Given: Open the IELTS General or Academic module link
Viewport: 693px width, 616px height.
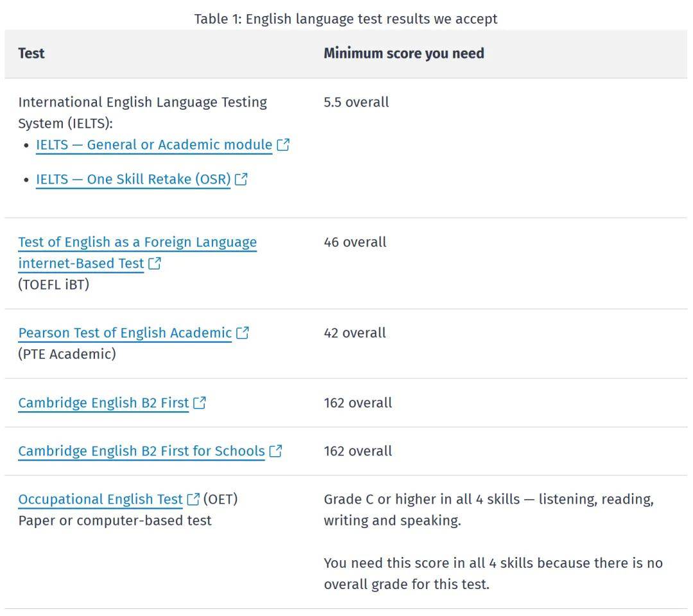Looking at the screenshot, I should point(154,145).
